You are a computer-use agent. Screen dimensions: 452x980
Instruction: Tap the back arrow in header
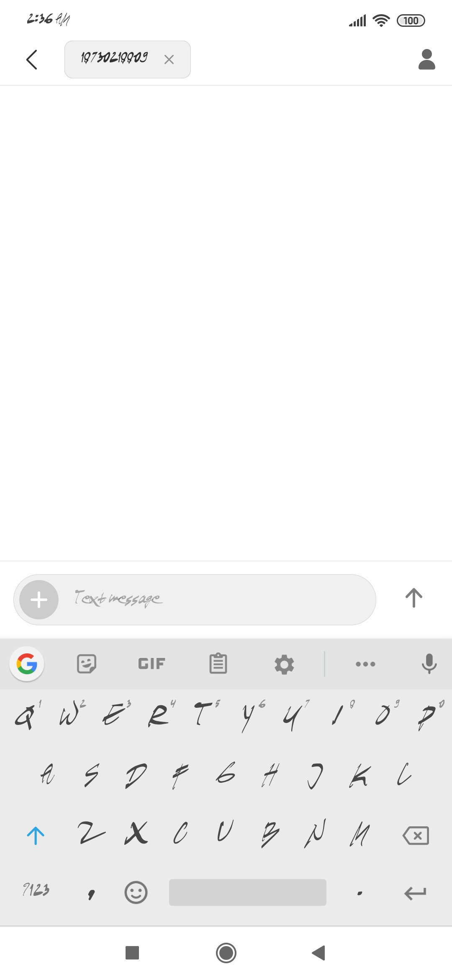tap(32, 59)
